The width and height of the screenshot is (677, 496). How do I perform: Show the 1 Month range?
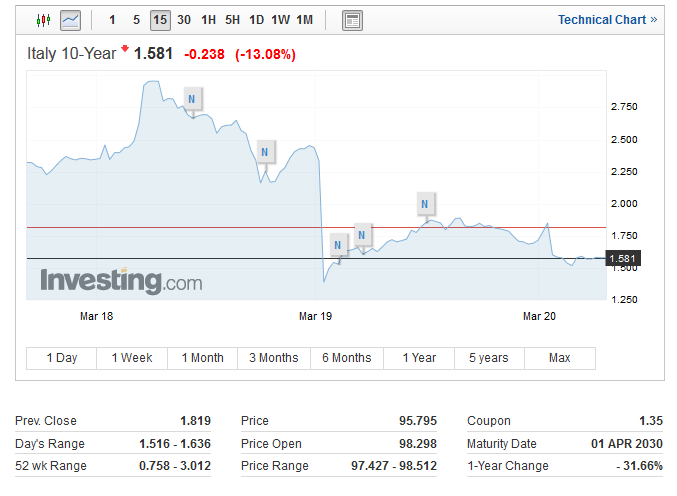202,358
